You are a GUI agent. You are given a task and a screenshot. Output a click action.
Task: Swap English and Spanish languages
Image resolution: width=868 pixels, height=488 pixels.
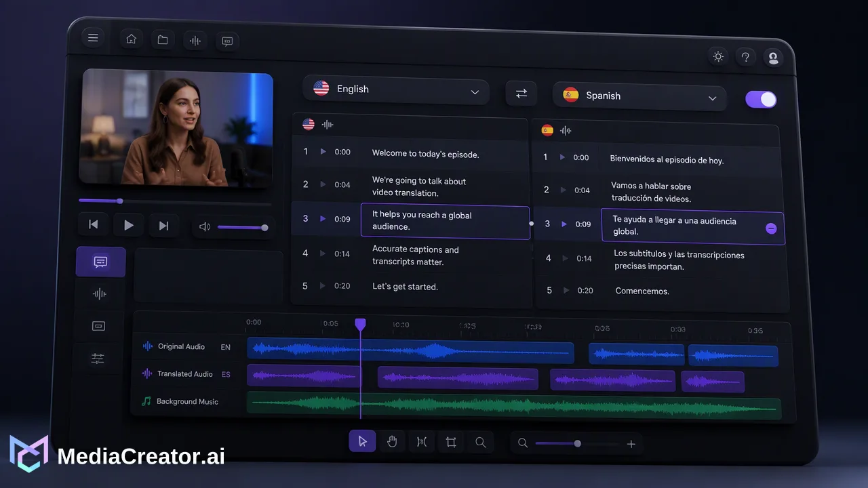521,94
